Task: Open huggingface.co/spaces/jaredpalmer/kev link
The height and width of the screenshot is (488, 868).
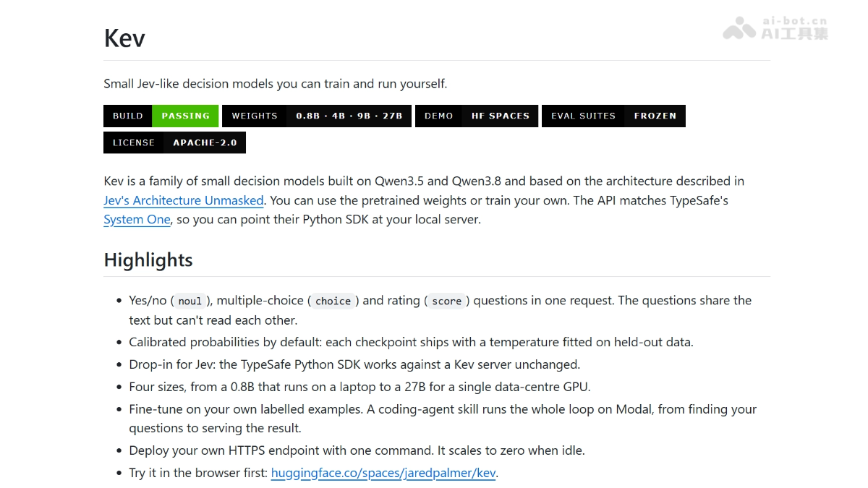Action: pos(383,473)
